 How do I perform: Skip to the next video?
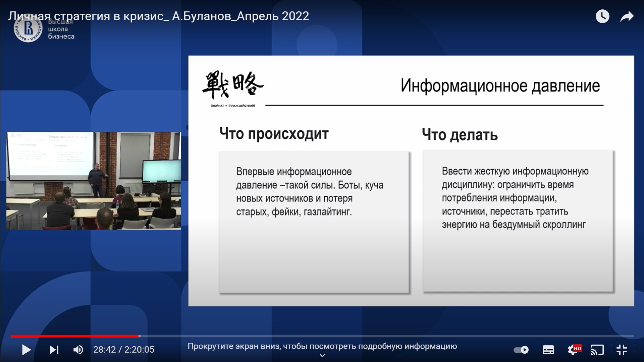[x=54, y=350]
